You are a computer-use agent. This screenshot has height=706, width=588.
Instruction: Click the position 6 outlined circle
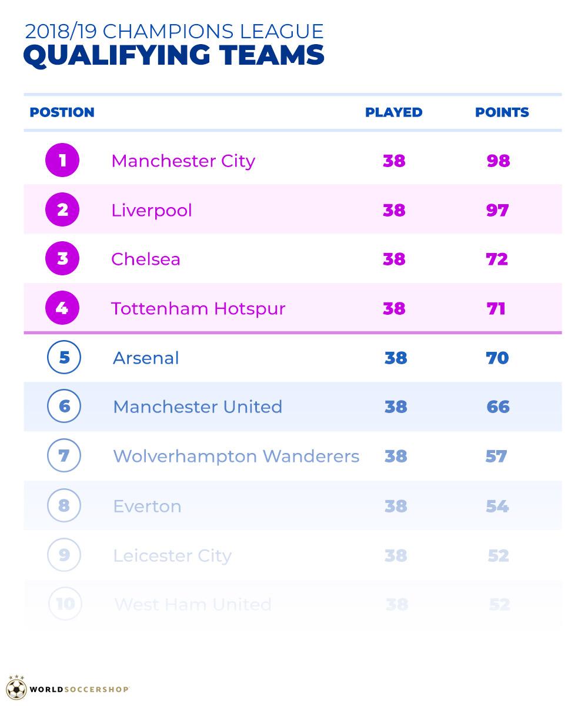(64, 407)
